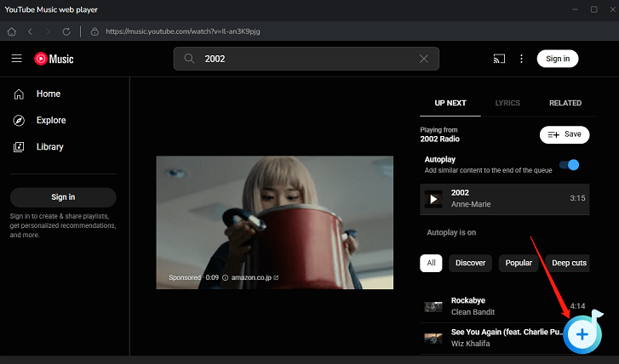Screen dimensions: 619x364
Task: Click the ad info icon beside 0:09
Action: (x=225, y=277)
